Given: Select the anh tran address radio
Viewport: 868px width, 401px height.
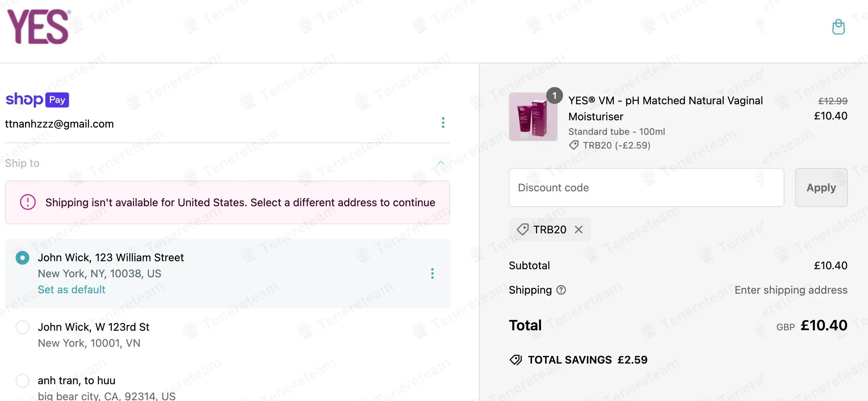Looking at the screenshot, I should 23,381.
